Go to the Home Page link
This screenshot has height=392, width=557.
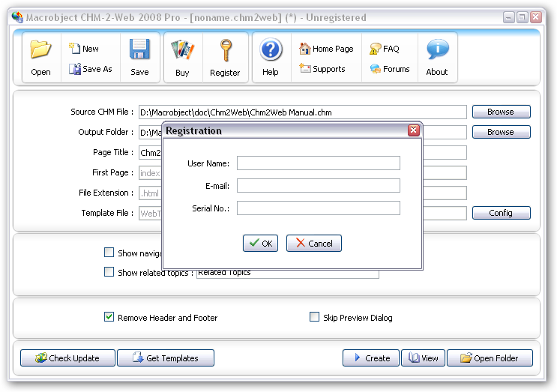(x=326, y=49)
